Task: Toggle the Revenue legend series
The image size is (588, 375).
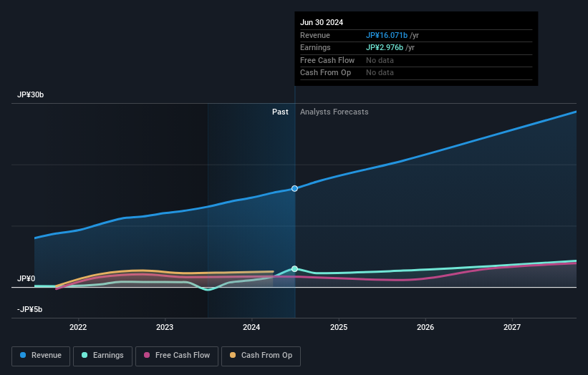Action: 41,356
